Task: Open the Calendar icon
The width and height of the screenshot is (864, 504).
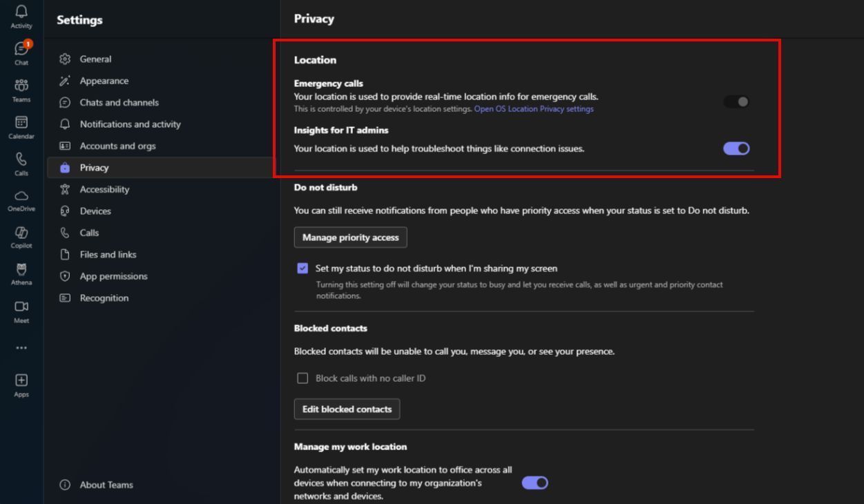Action: 21,126
